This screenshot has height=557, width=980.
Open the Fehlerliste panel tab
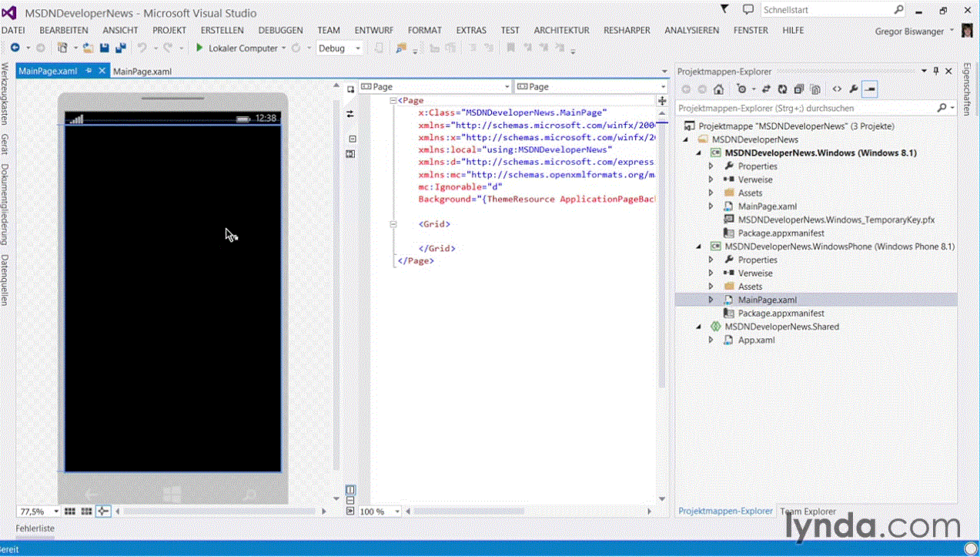(35, 529)
